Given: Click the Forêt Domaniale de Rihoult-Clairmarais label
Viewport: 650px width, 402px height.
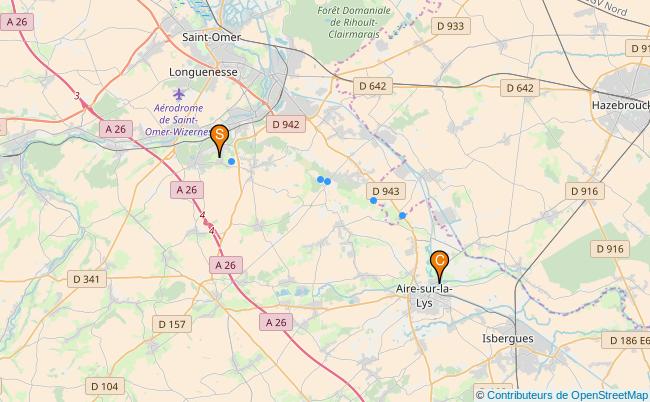Looking at the screenshot, I should 354,22.
